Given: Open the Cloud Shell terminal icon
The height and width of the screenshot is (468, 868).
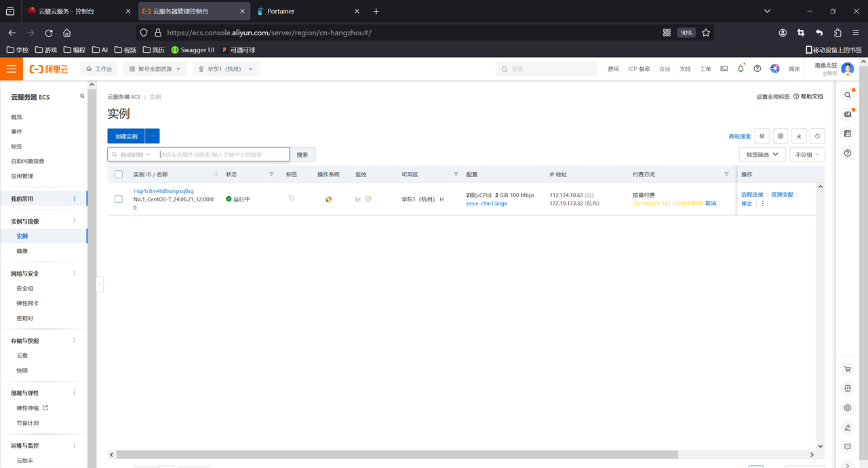Looking at the screenshot, I should tap(724, 69).
